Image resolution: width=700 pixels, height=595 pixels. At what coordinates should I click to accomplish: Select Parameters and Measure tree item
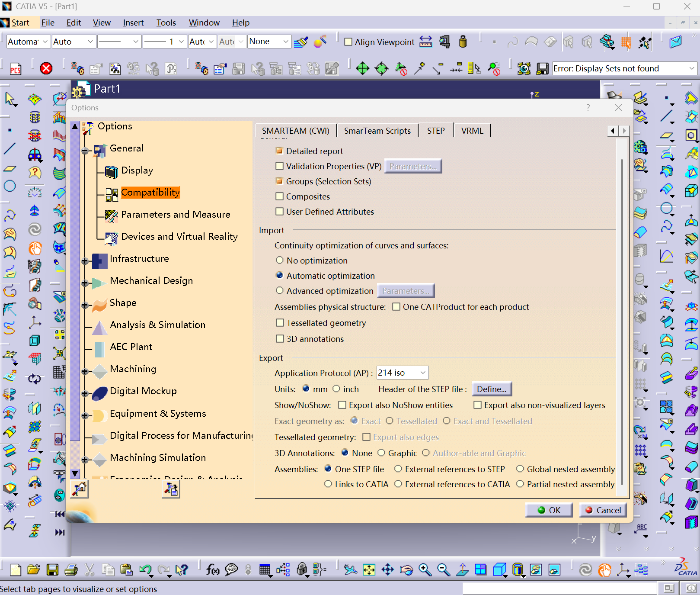pos(176,214)
